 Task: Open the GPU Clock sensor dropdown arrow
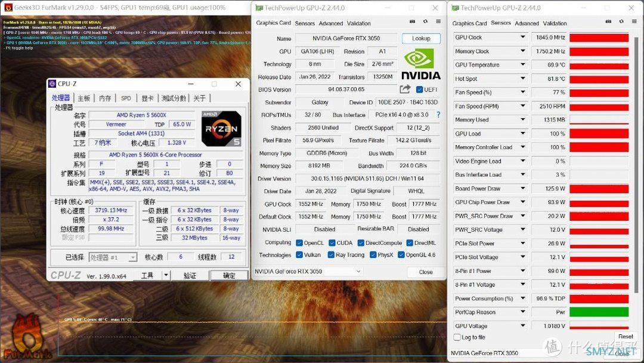(x=523, y=37)
